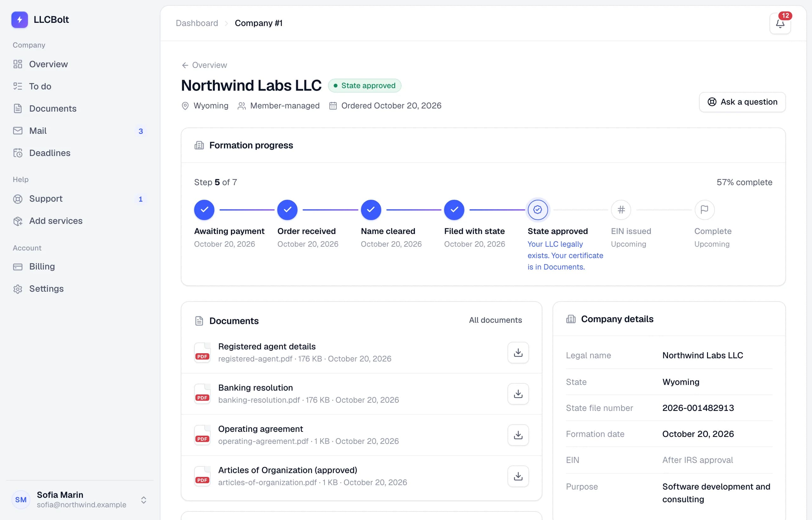812x520 pixels.
Task: Click the Registered agent details PDF file icon
Action: tap(202, 353)
